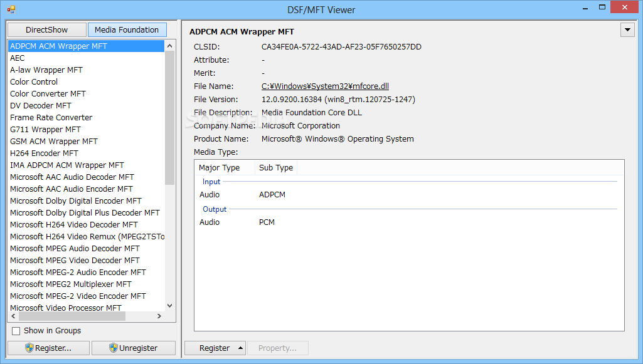Select Microsoft Video Processor MFT
Screen dimensions: 643x364
coord(86,307)
